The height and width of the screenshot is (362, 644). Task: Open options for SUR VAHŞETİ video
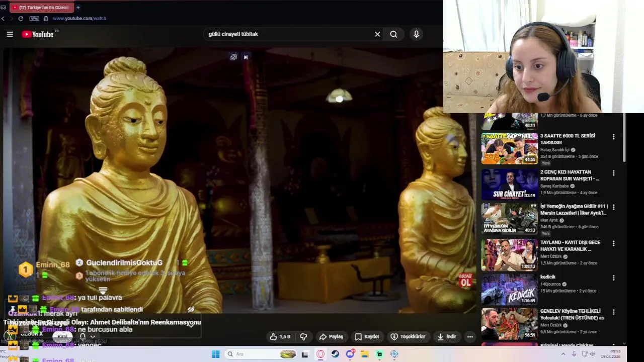coord(613,173)
